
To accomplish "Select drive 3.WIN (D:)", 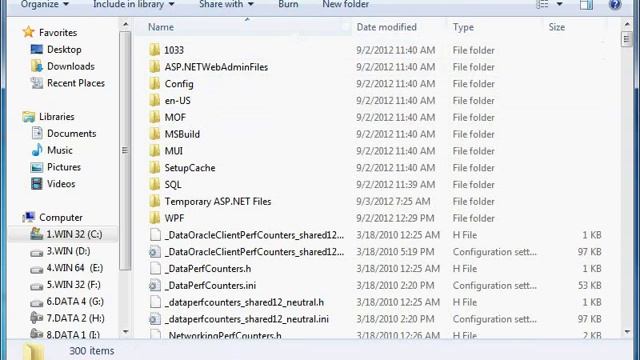I will click(68, 251).
